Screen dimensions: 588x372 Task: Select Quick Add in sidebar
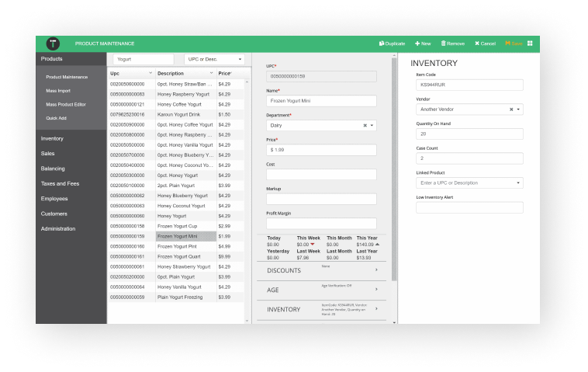[x=57, y=118]
